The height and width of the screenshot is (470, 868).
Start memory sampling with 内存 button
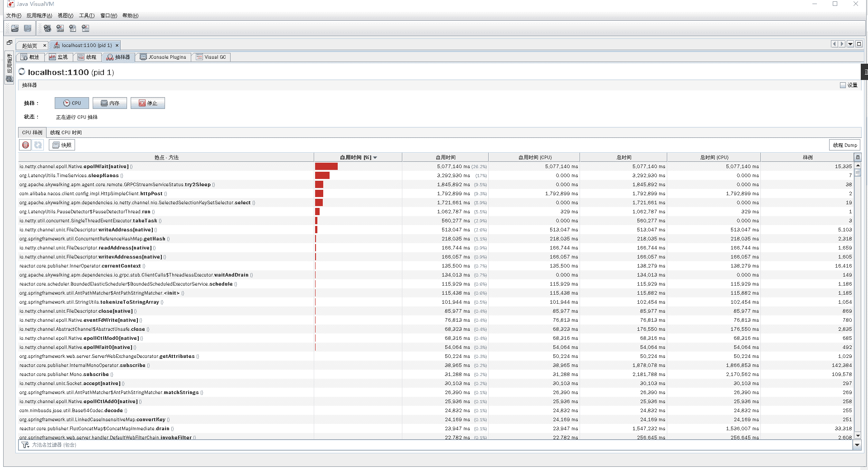(110, 103)
